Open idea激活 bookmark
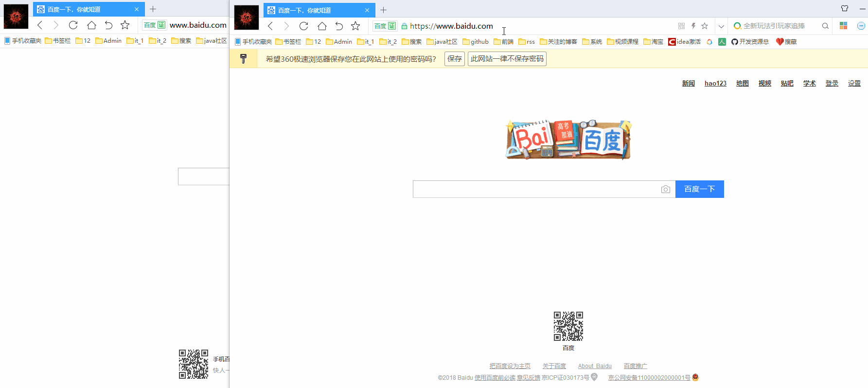 pos(685,42)
